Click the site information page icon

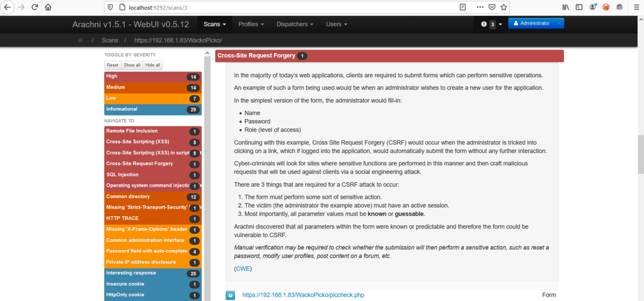click(121, 8)
